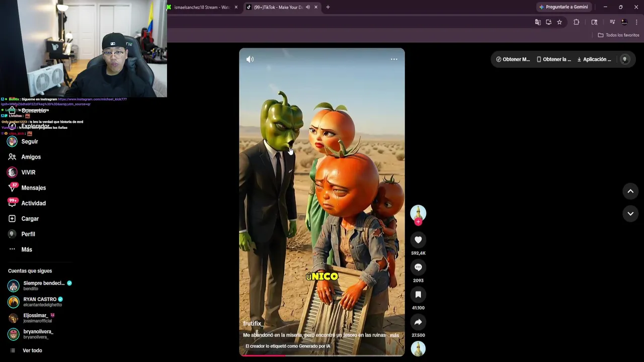Click the 'Generado por IA' label notice

click(x=288, y=346)
